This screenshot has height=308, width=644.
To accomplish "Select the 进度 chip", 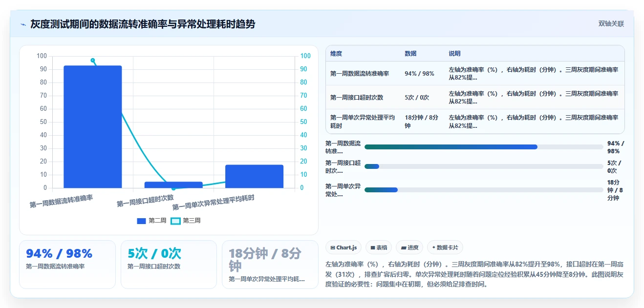I will [409, 247].
